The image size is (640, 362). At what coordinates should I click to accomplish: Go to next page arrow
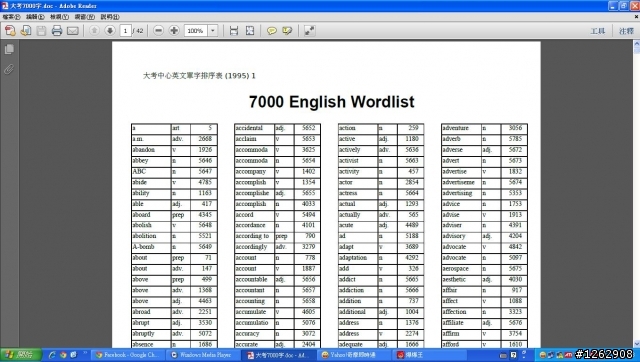tap(110, 31)
